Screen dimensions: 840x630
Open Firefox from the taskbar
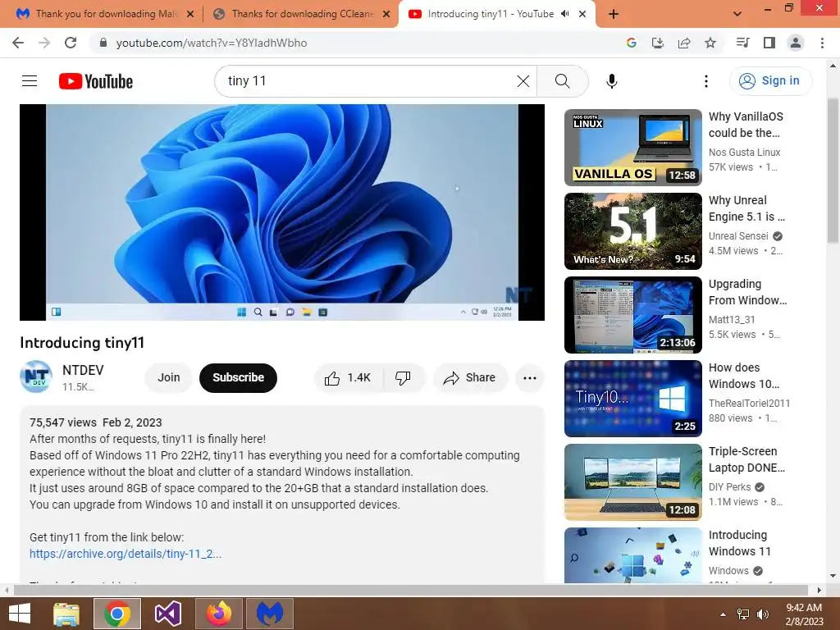pyautogui.click(x=219, y=614)
